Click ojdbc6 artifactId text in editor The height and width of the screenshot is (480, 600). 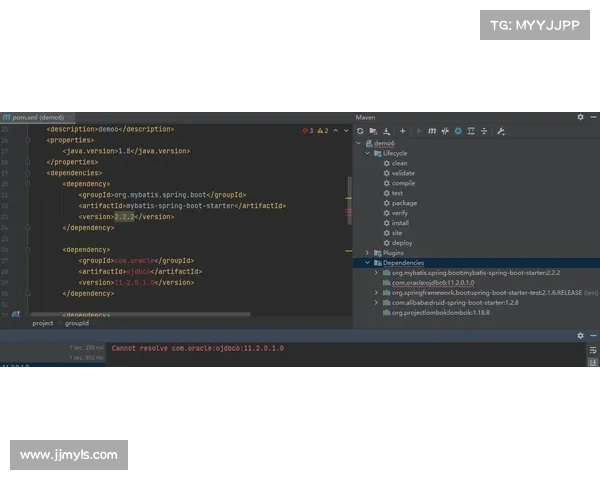(139, 271)
